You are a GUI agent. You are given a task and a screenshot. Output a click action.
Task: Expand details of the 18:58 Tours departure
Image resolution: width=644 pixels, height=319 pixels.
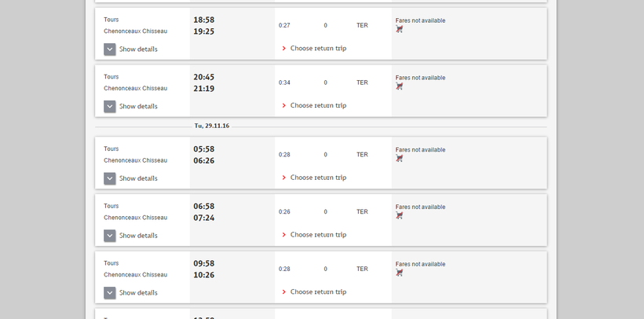click(x=110, y=49)
